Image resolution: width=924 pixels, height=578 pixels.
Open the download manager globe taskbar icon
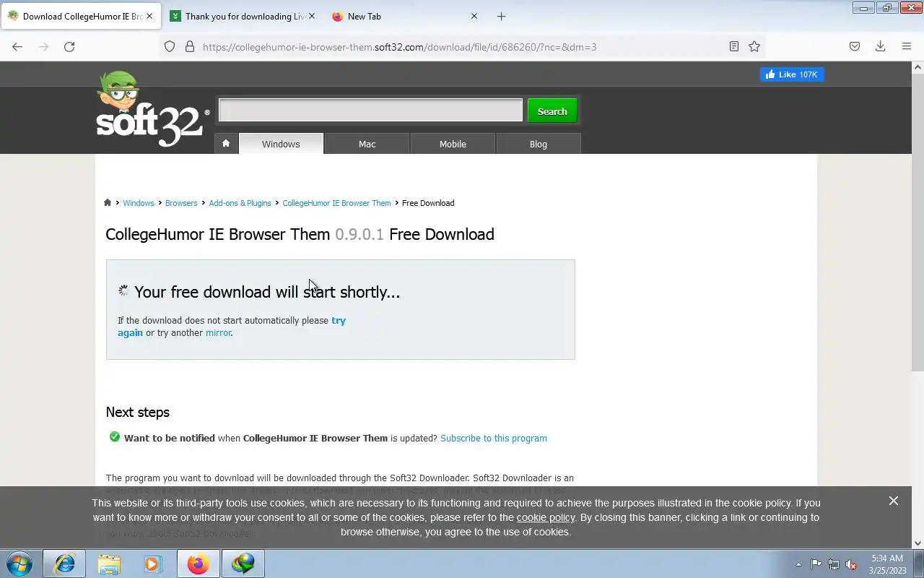(243, 564)
